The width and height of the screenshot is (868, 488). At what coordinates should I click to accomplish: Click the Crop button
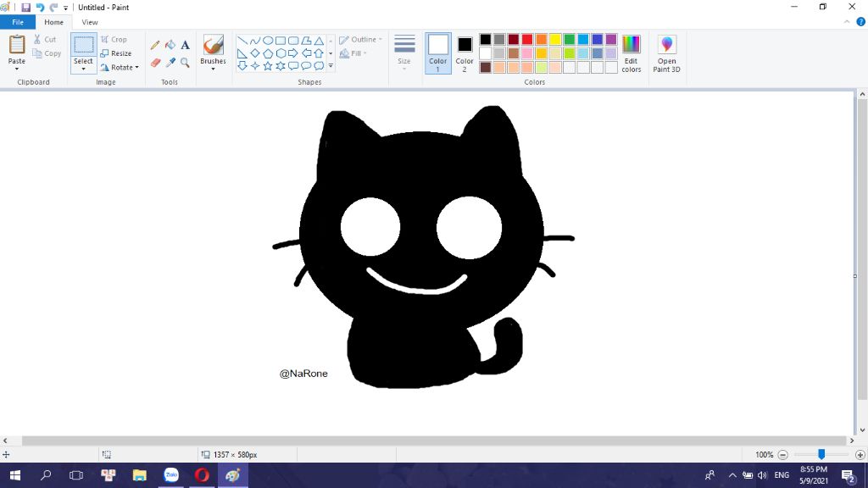point(114,40)
